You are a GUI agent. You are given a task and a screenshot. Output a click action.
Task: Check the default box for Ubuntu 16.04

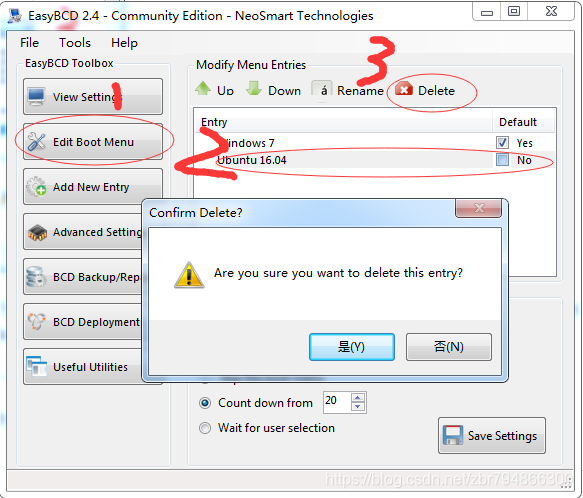click(x=502, y=160)
